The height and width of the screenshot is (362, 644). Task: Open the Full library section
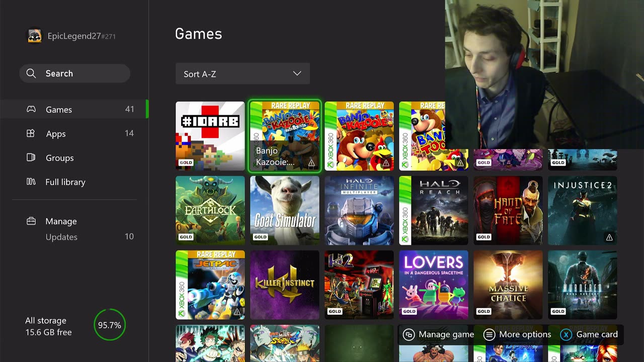click(x=74, y=182)
